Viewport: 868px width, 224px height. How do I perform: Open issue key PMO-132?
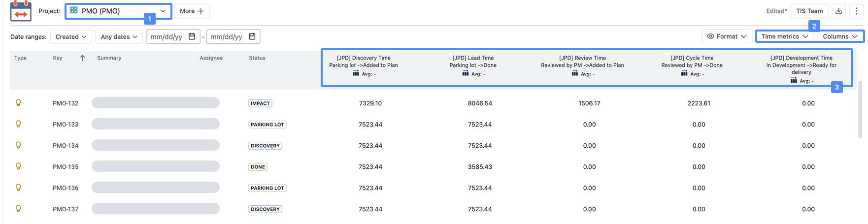point(66,103)
